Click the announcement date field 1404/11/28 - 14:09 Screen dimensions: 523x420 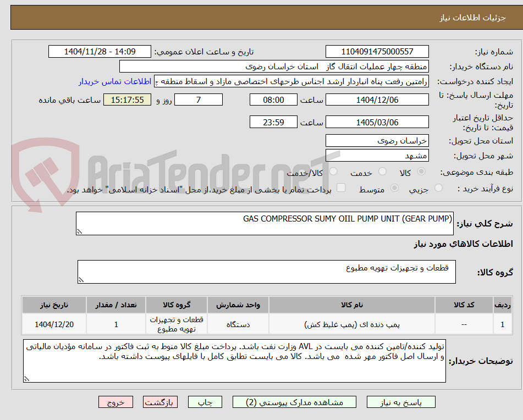[x=100, y=52]
